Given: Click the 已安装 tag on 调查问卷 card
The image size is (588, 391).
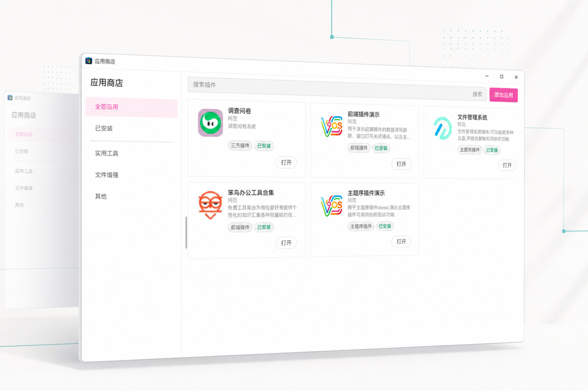Looking at the screenshot, I should (x=264, y=146).
